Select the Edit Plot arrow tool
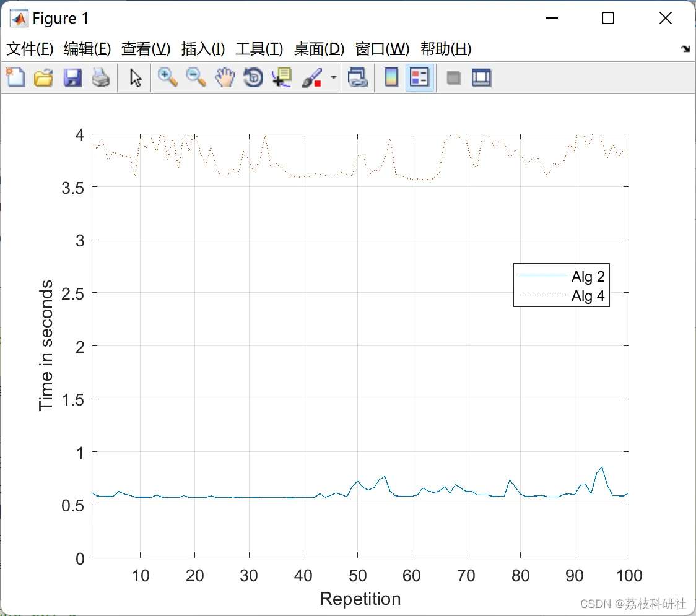Viewport: 696px width, 616px height. [136, 78]
